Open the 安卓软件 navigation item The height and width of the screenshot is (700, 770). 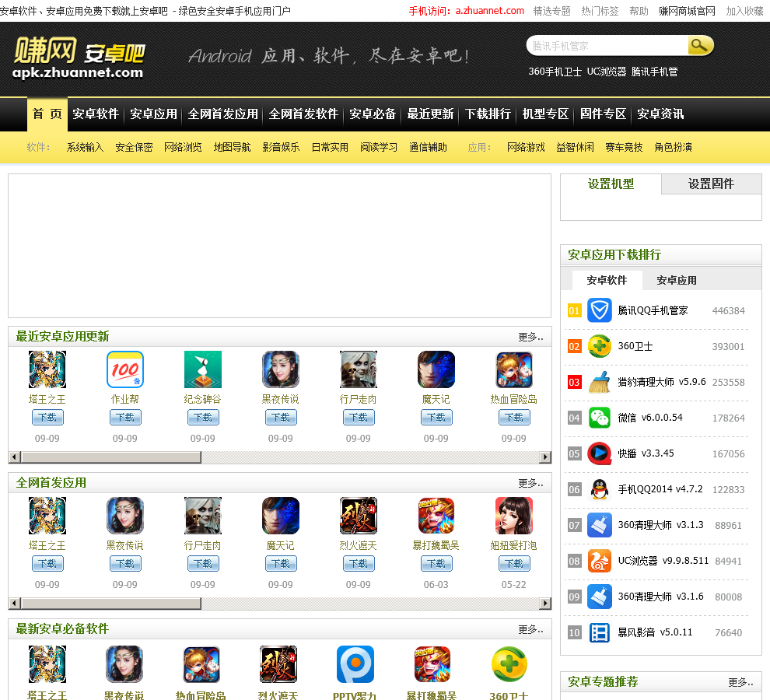(96, 114)
